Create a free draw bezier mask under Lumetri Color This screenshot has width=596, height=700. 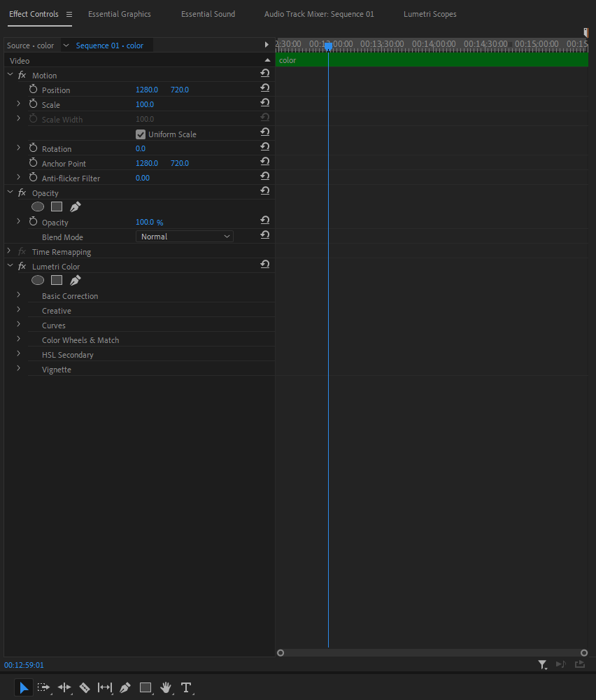tap(75, 280)
